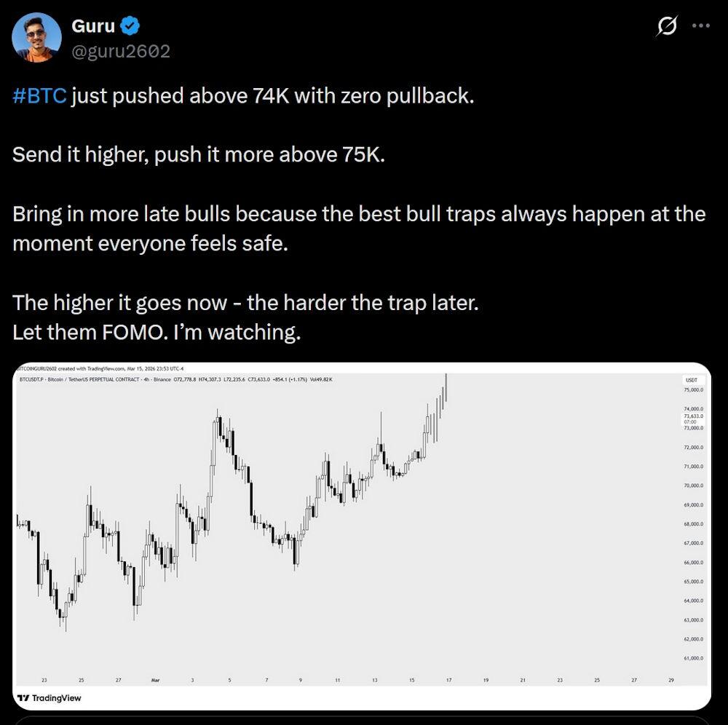728x725 pixels.
Task: Click the TradingView logo at the chart's bottom
Action: click(50, 698)
